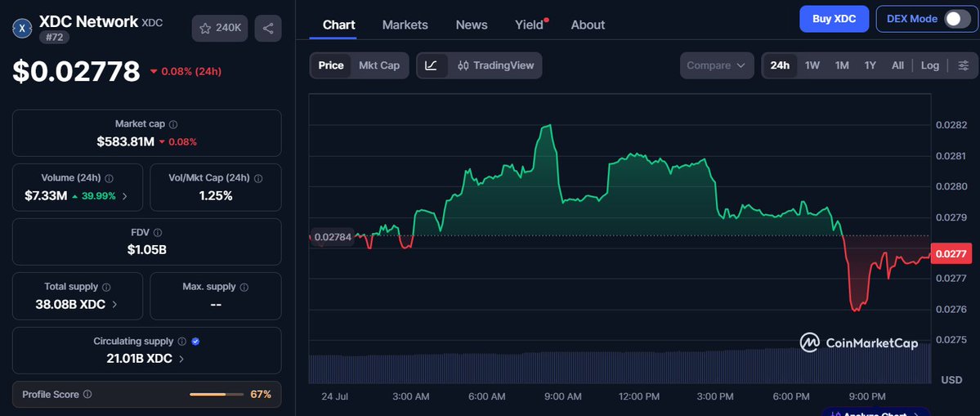Click the $7.33M volume value
This screenshot has width=980, height=416.
[46, 196]
